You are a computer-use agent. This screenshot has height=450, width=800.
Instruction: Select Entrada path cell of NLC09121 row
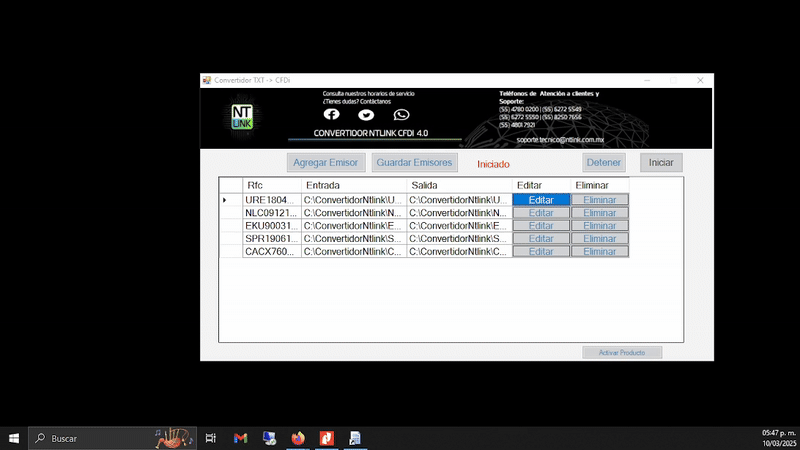pyautogui.click(x=354, y=213)
